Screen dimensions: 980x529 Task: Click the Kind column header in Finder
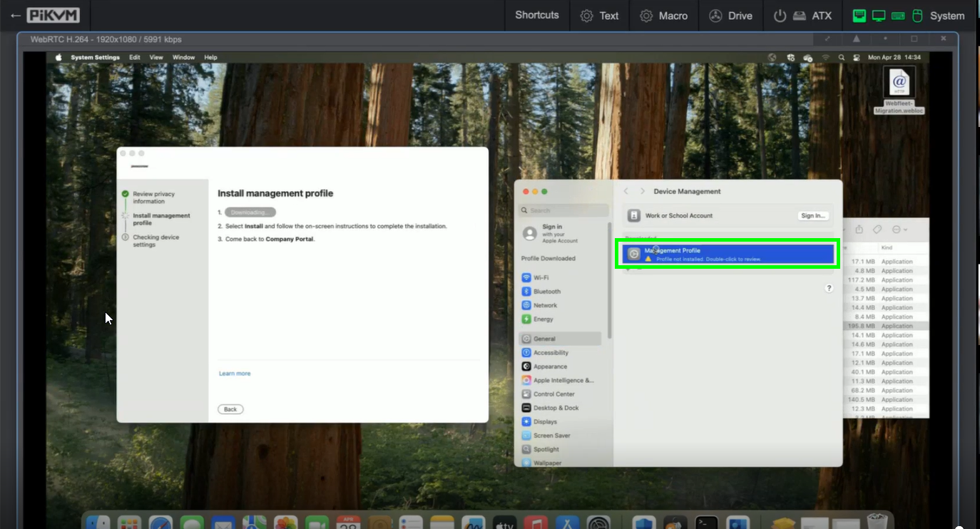(x=887, y=247)
